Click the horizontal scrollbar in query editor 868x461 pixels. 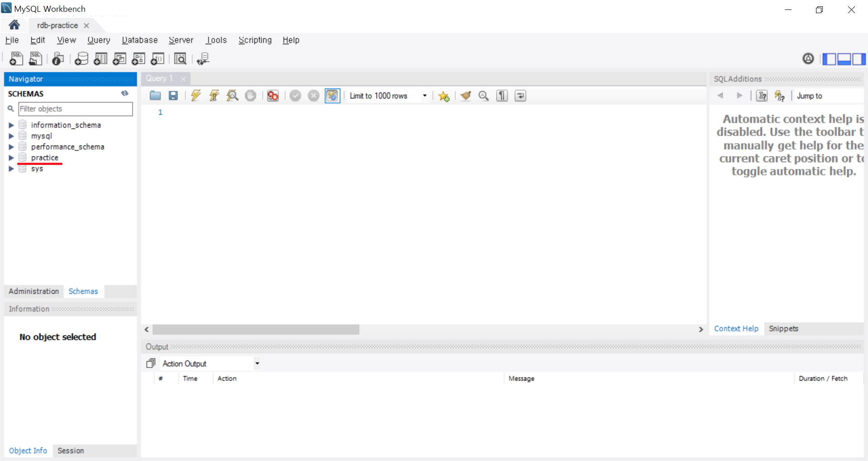[x=256, y=329]
